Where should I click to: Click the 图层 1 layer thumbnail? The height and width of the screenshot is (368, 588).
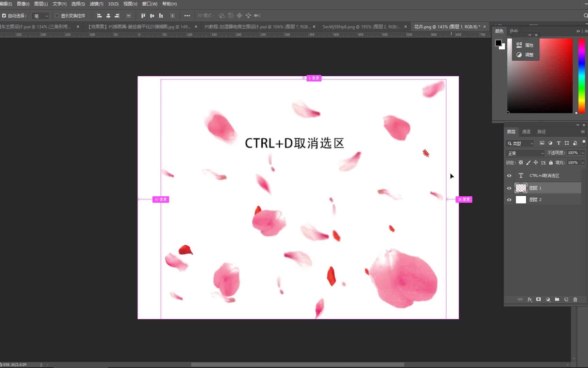pos(521,188)
